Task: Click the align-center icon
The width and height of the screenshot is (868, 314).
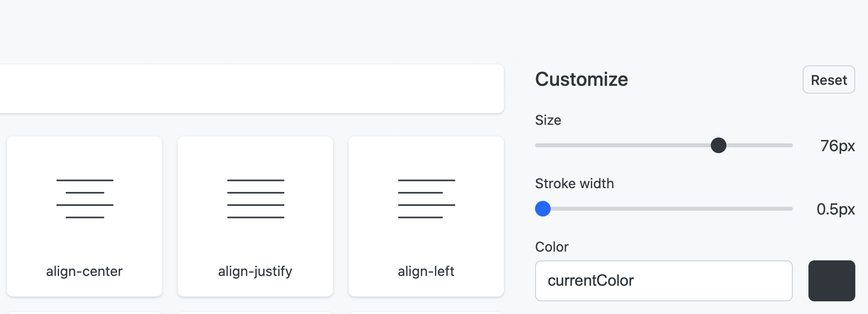Action: pyautogui.click(x=85, y=199)
